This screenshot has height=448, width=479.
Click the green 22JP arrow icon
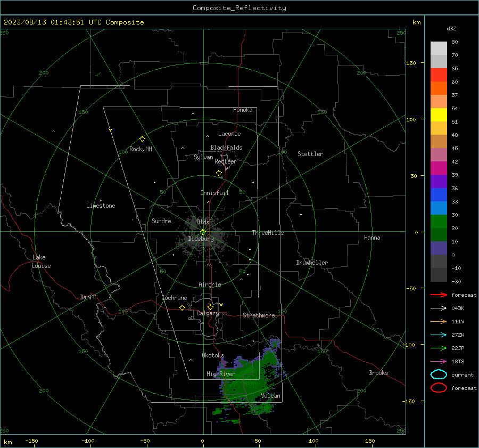[439, 348]
